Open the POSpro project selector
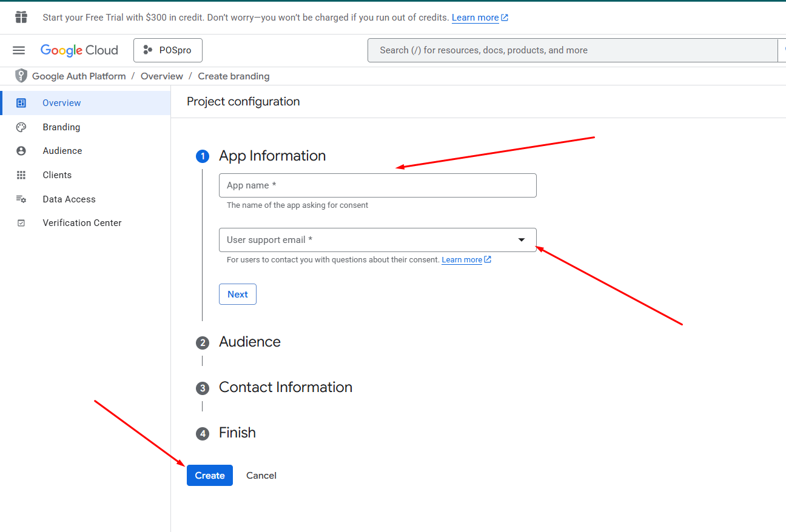786x532 pixels. [x=168, y=50]
